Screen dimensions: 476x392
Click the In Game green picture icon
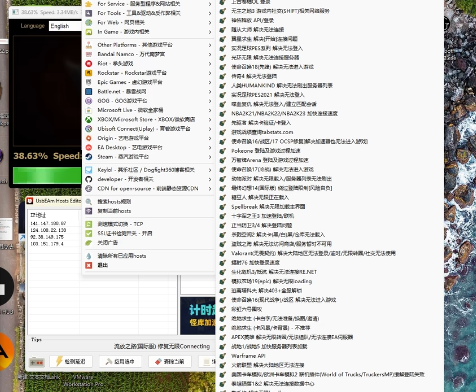pos(89,32)
